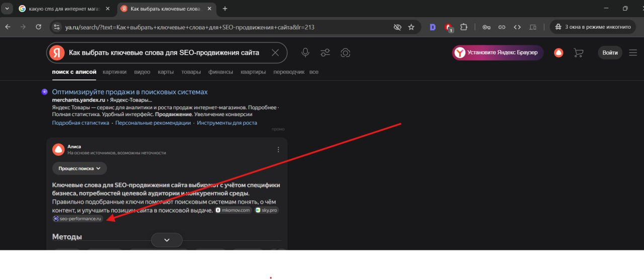Open Yandex search filter settings icon
Screen dimensions: 644x279
[326, 53]
